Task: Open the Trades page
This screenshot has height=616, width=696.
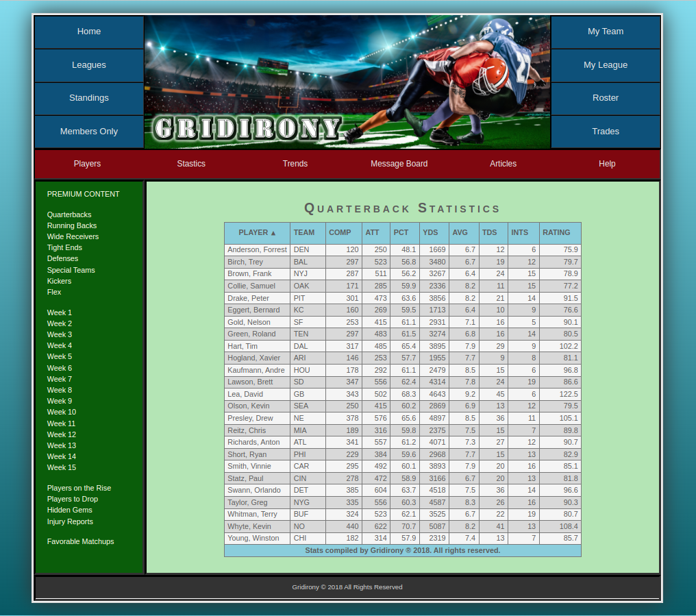Action: (x=606, y=131)
